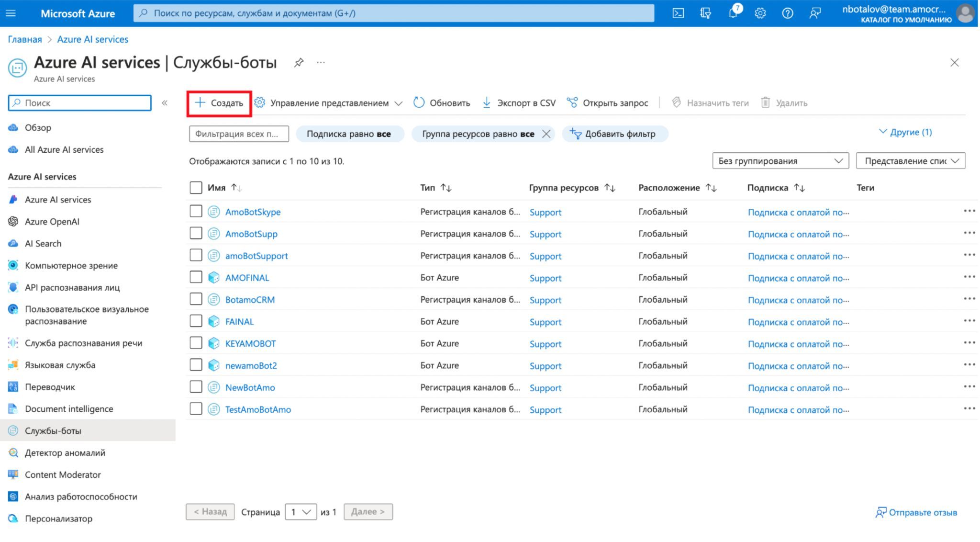Open portal settings gear
Screen dimensions: 980x542
pyautogui.click(x=760, y=13)
